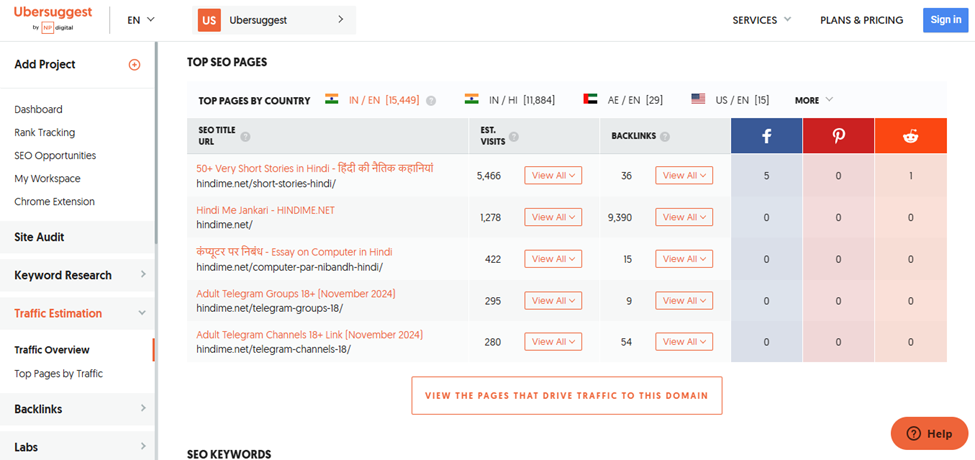The height and width of the screenshot is (460, 975).
Task: Expand View All backlinks for hindime.net/ row
Action: (684, 217)
